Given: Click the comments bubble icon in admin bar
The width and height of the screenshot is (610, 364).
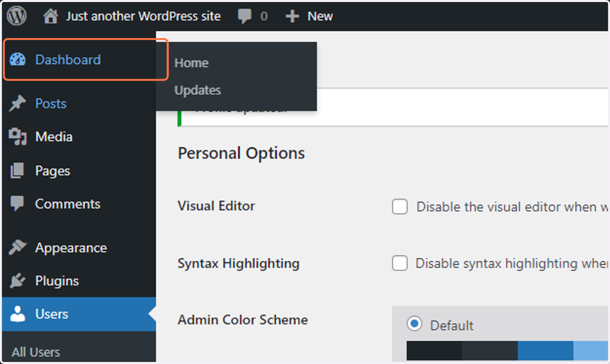Looking at the screenshot, I should [x=245, y=17].
